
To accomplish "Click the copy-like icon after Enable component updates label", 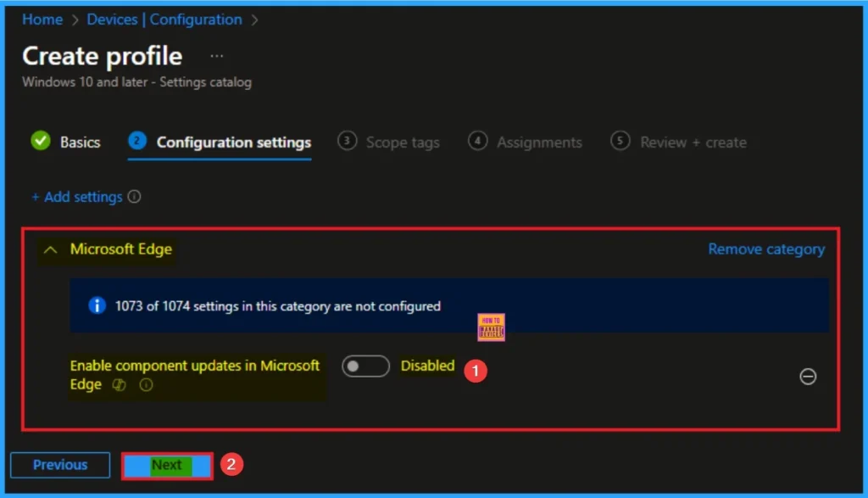I will (x=119, y=385).
